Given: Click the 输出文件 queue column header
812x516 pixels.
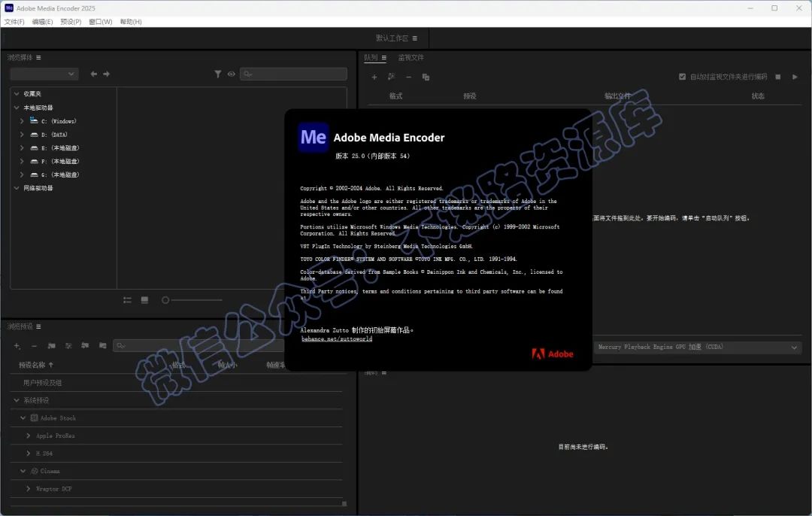Looking at the screenshot, I should coord(618,96).
